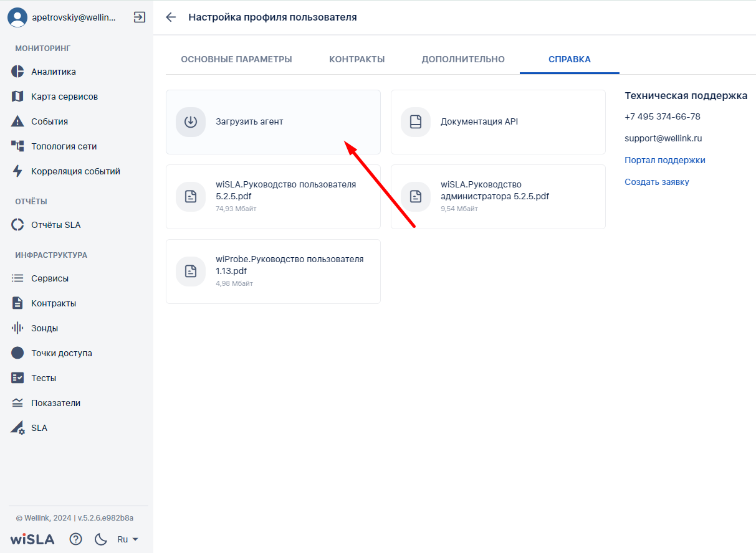Open the Портал поддержки link
Screen dimensions: 756x553
click(665, 160)
